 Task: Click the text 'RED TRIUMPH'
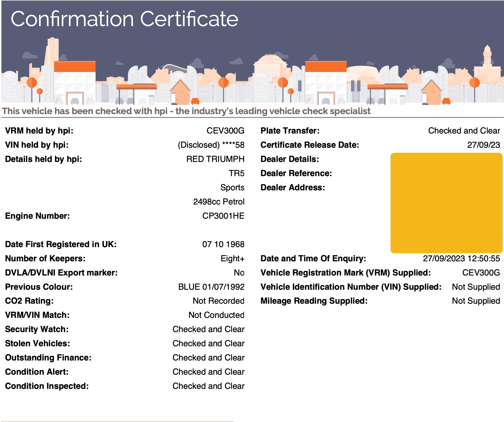pyautogui.click(x=215, y=159)
